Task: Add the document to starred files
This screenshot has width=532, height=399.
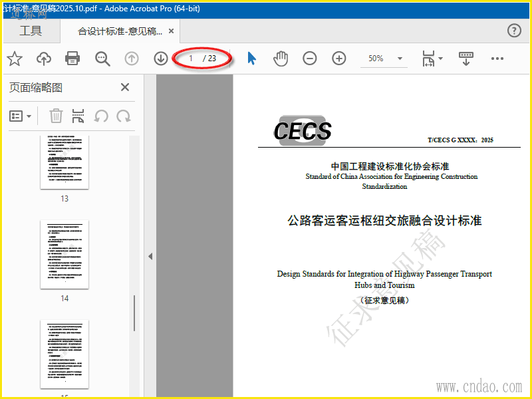Action: [15, 59]
